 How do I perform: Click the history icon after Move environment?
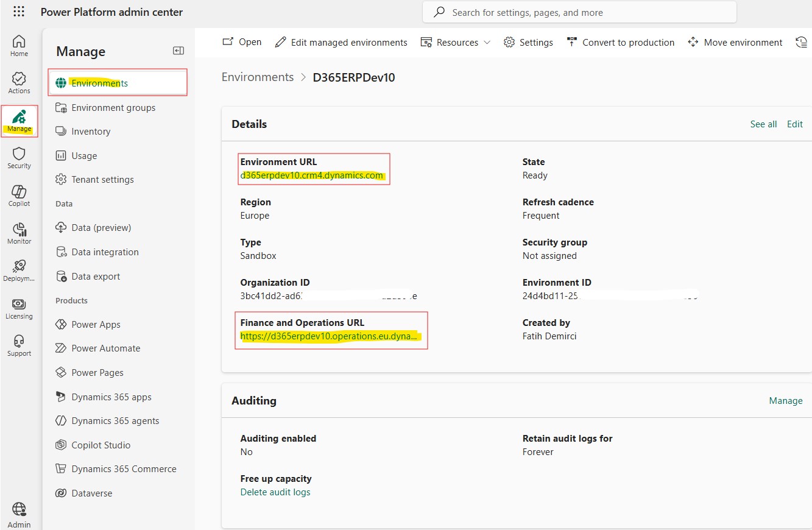click(x=801, y=42)
